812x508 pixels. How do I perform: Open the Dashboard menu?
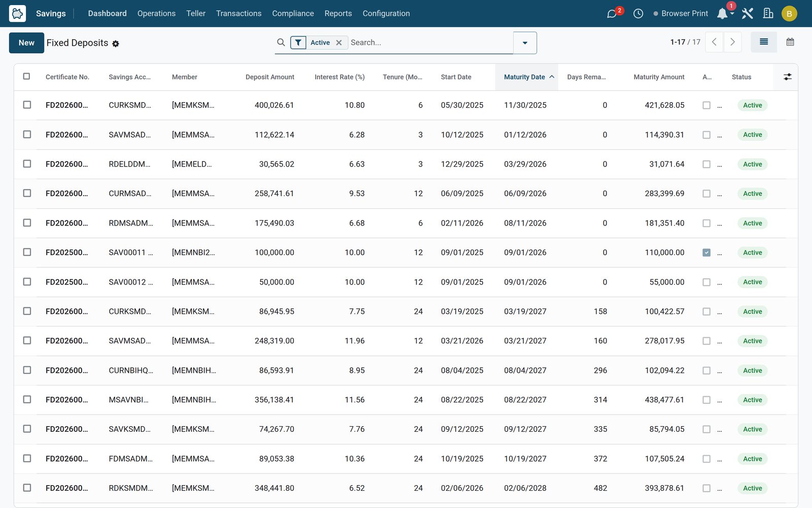[x=107, y=14]
